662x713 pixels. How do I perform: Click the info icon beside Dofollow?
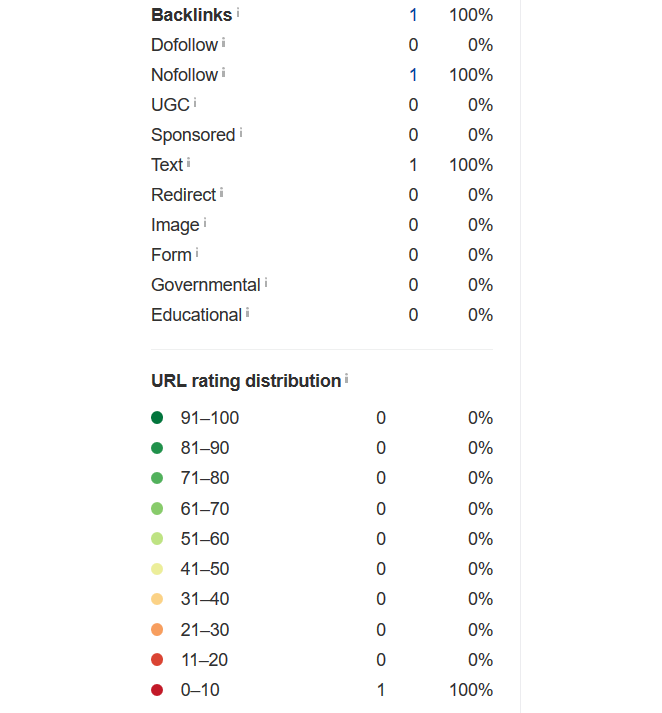coord(223,43)
